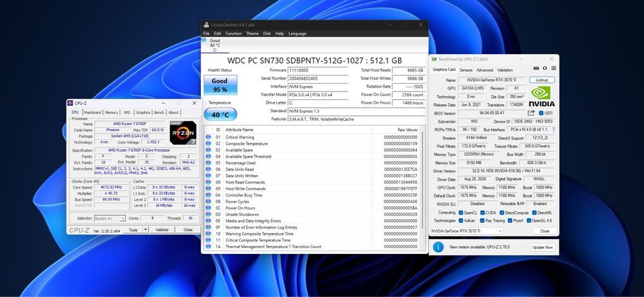Click status dot for Thermal Management Temperature 1 row
644x297 pixels.
[x=208, y=247]
